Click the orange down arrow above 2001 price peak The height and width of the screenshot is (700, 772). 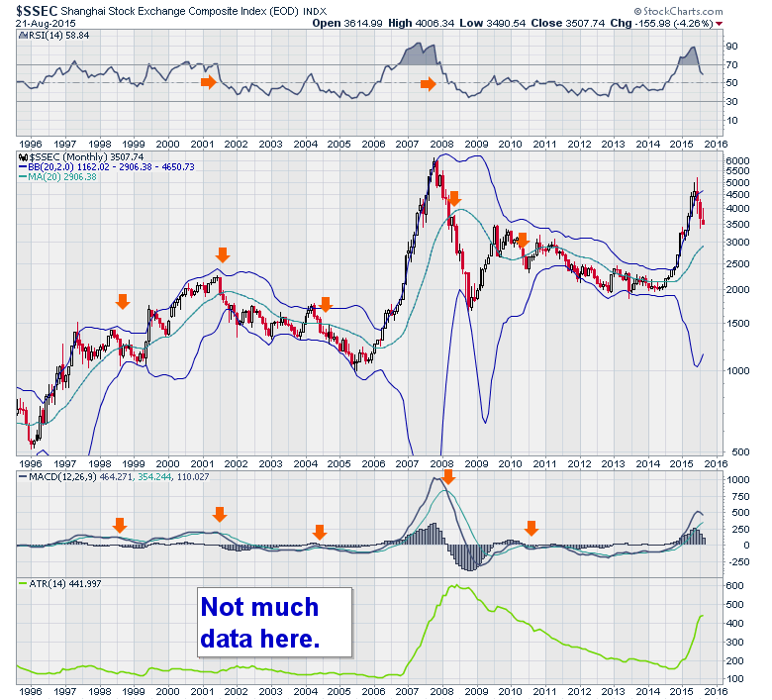(223, 254)
